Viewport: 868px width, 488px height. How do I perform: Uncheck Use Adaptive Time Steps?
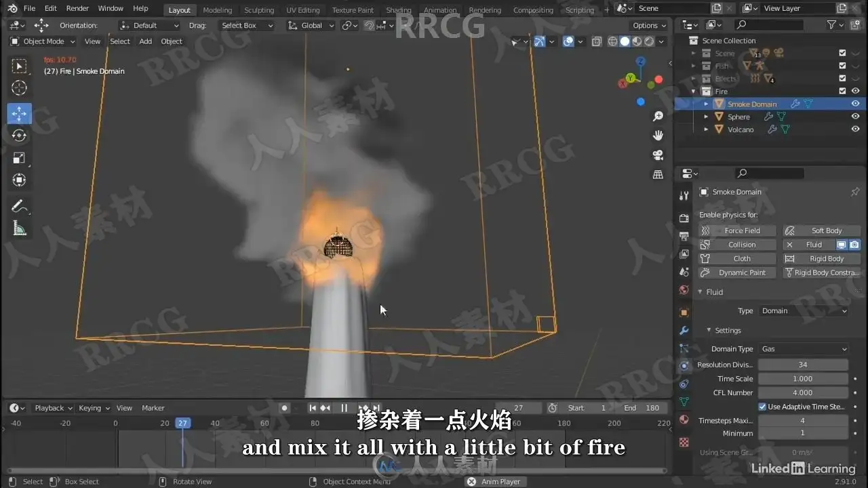click(762, 407)
